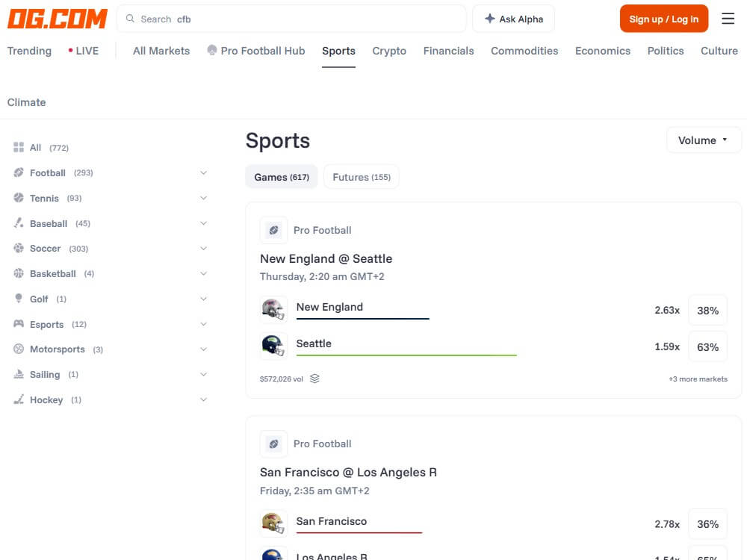Open the Crypto nav item

click(x=389, y=51)
